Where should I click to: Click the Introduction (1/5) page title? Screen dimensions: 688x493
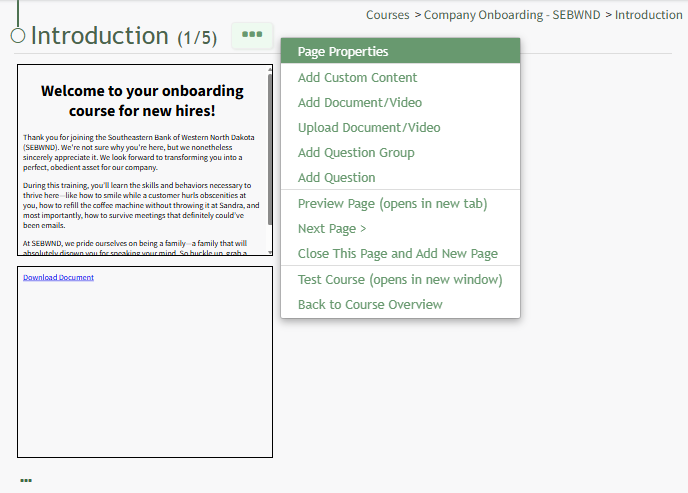tap(124, 36)
